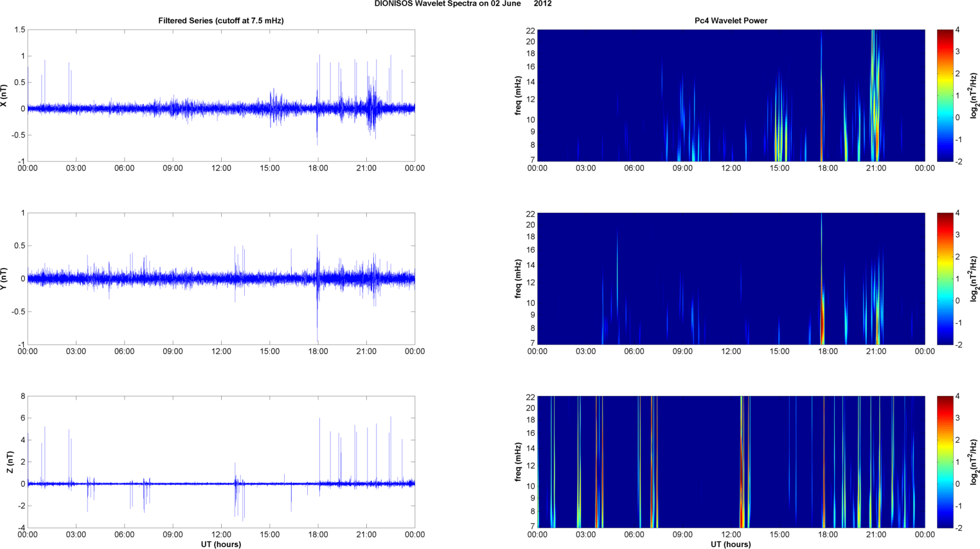Select the Z (nT) y-axis label

pos(10,462)
